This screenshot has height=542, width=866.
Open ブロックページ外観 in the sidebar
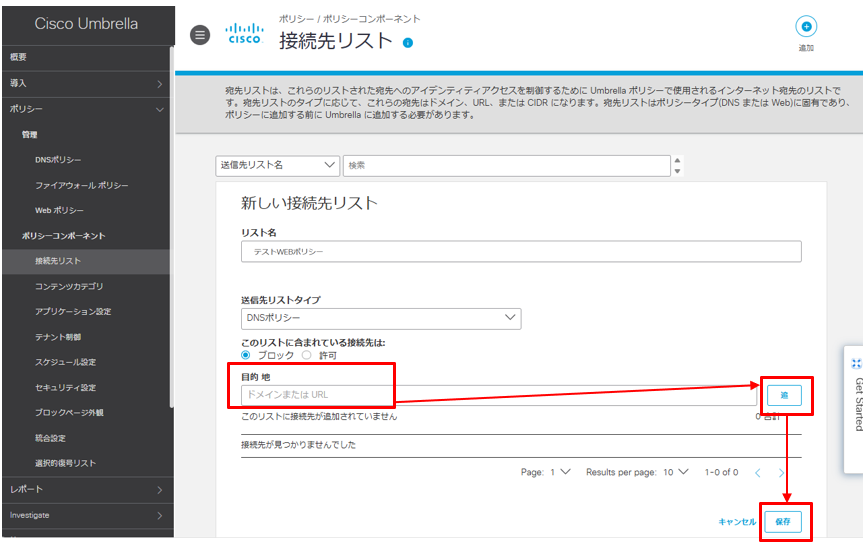coord(69,413)
